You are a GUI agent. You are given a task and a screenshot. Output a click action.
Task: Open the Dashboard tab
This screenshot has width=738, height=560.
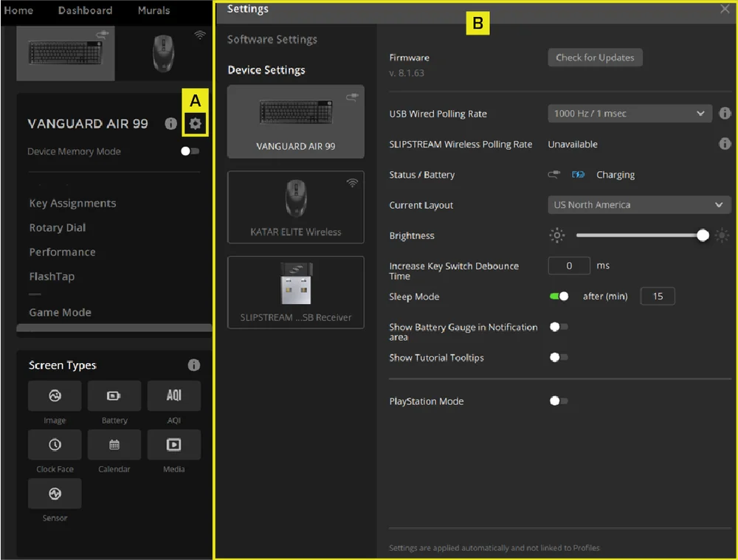point(85,10)
